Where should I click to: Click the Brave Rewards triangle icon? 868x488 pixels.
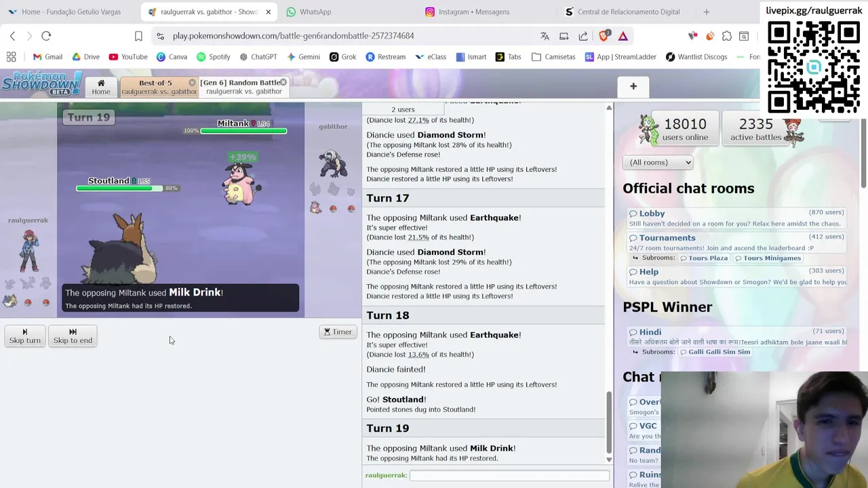click(623, 36)
